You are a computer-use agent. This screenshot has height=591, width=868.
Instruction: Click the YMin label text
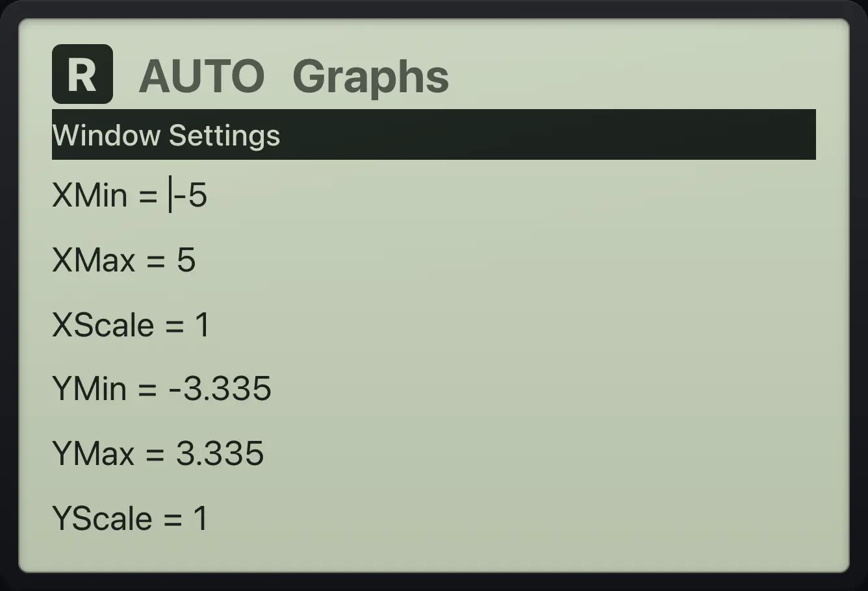[89, 389]
